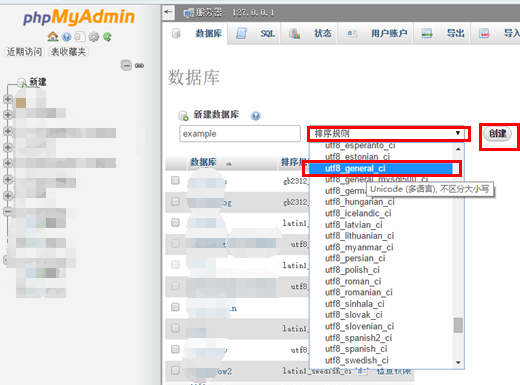Click 新建 in the navigation tree
This screenshot has width=520, height=385.
pos(38,82)
